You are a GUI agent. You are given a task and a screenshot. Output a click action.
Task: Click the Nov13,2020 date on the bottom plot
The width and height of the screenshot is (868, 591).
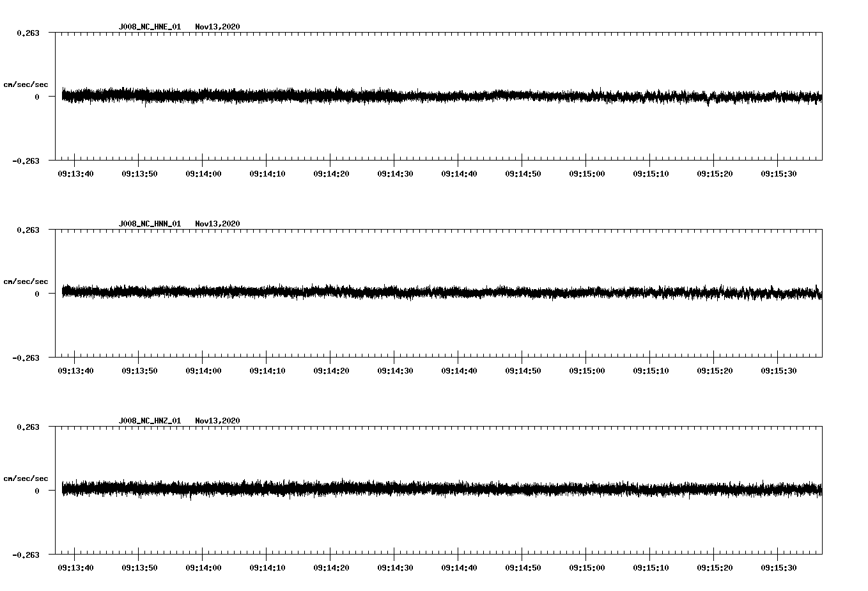pos(218,420)
